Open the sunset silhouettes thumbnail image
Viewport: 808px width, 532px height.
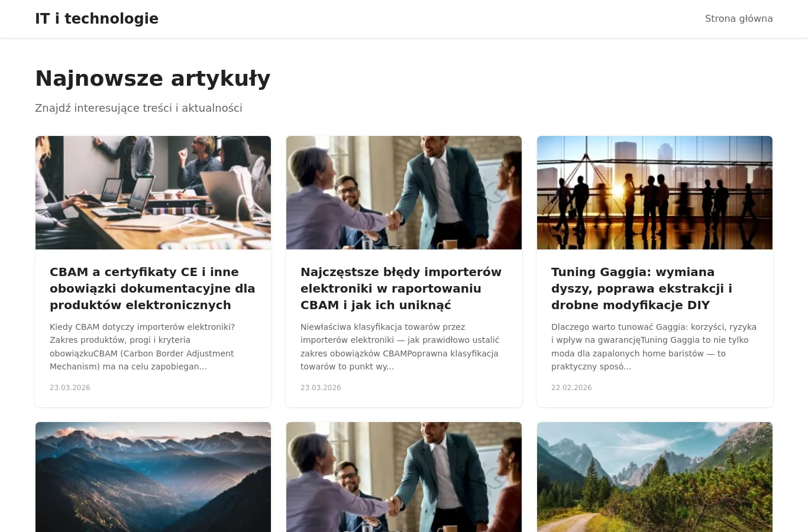[x=655, y=193]
